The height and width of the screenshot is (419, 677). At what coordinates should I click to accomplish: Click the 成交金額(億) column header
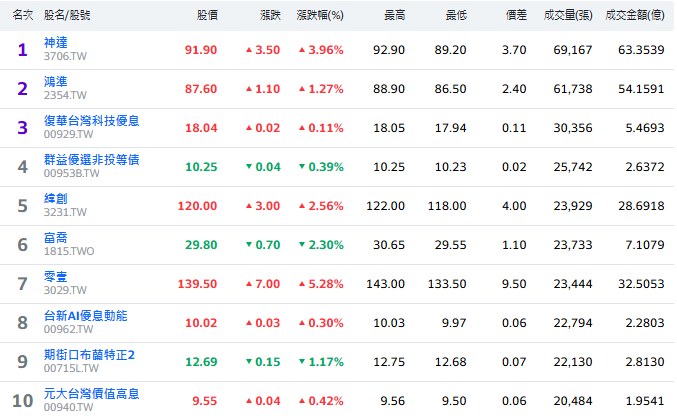pyautogui.click(x=635, y=15)
